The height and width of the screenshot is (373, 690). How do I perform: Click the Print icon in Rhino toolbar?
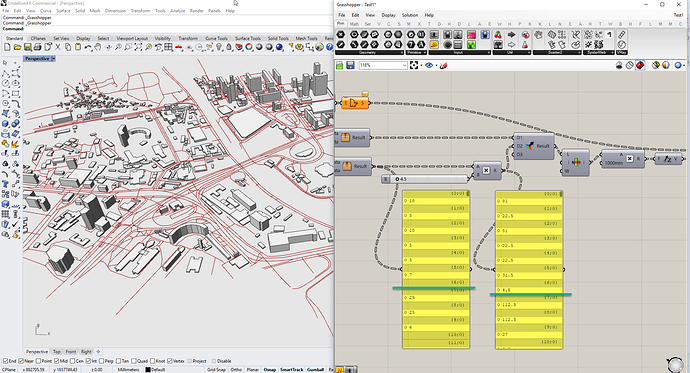[x=37, y=47]
